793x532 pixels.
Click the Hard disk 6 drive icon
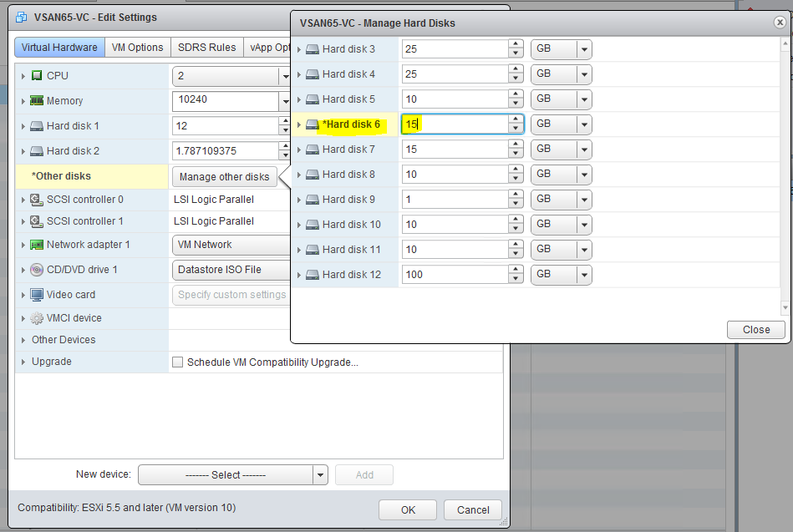click(313, 124)
